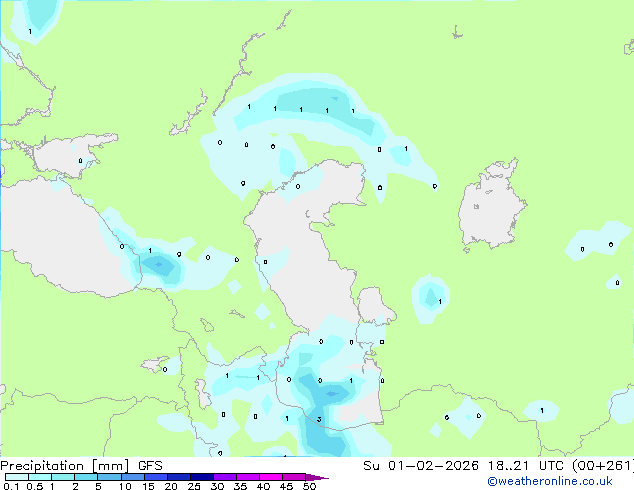Click the legend arrow tip above 50 mm
The height and width of the screenshot is (490, 634).
[x=317, y=477]
